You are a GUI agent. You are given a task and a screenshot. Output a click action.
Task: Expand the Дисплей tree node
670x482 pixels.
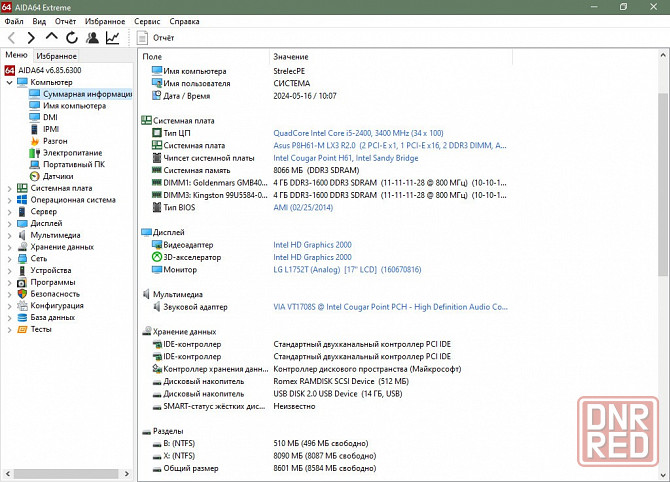tap(9, 223)
